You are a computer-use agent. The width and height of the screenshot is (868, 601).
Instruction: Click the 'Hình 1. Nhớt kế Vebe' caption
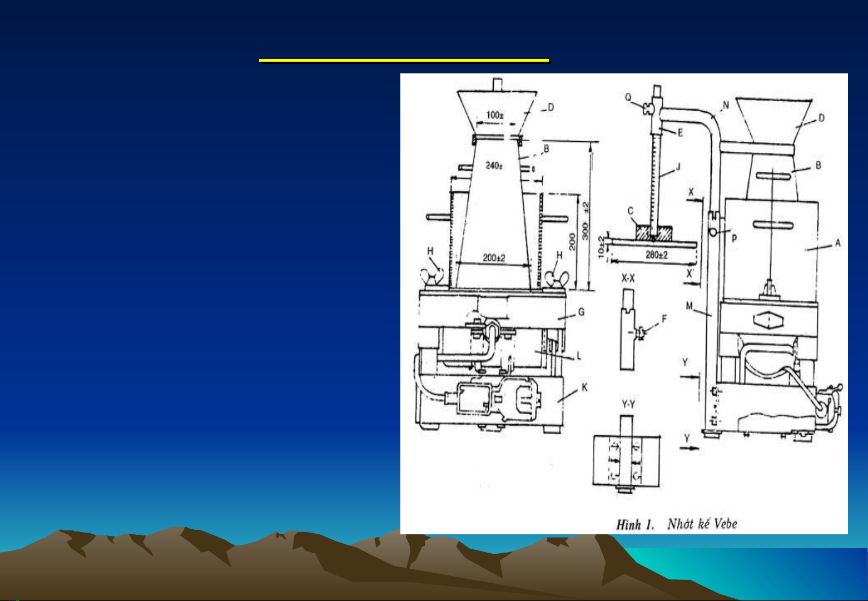point(676,524)
